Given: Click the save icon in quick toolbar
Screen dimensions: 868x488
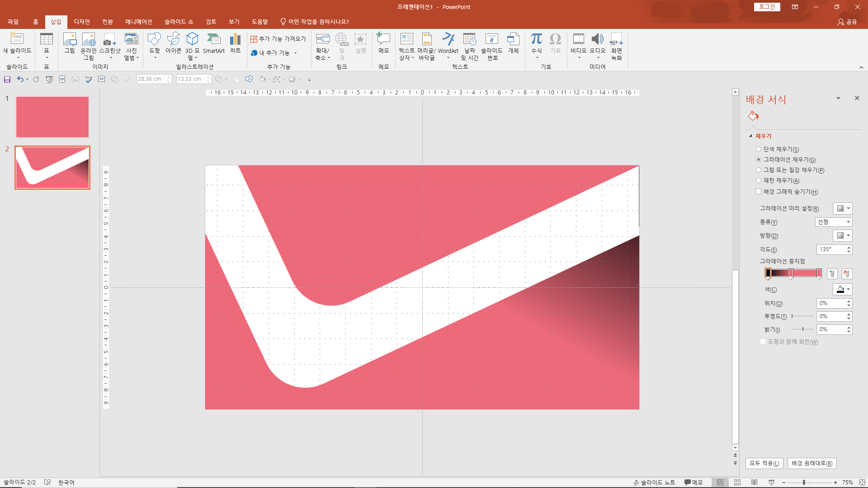Looking at the screenshot, I should pos(7,80).
